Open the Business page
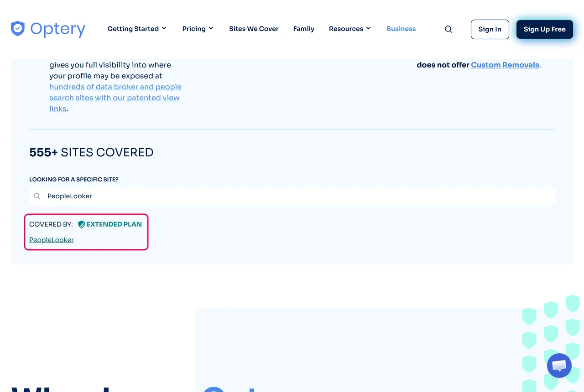584x392 pixels. (x=401, y=29)
